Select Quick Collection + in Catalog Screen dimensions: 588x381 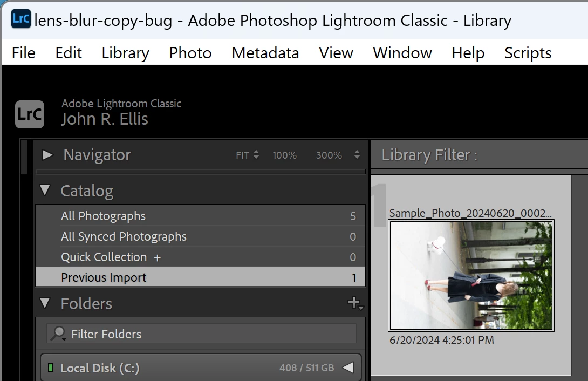pyautogui.click(x=200, y=257)
